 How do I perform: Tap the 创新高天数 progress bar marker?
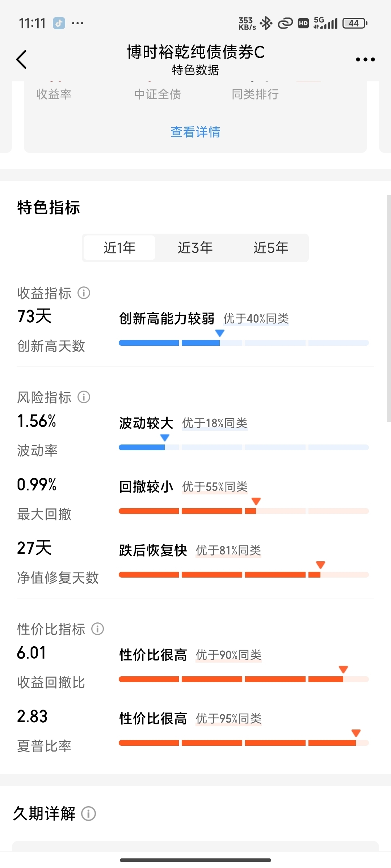coord(220,333)
